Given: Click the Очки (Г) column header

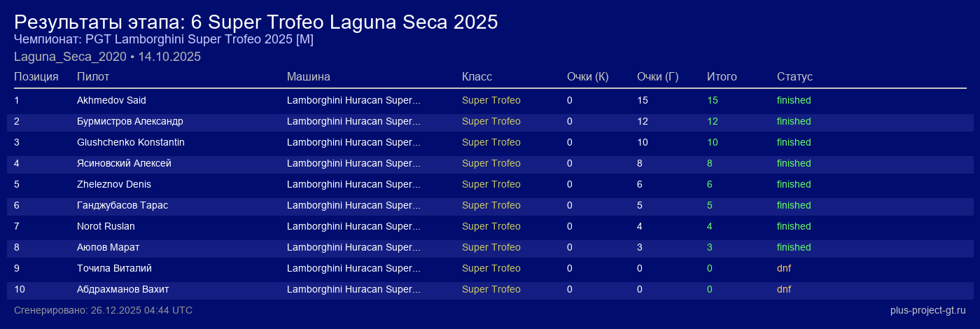Looking at the screenshot, I should (657, 76).
